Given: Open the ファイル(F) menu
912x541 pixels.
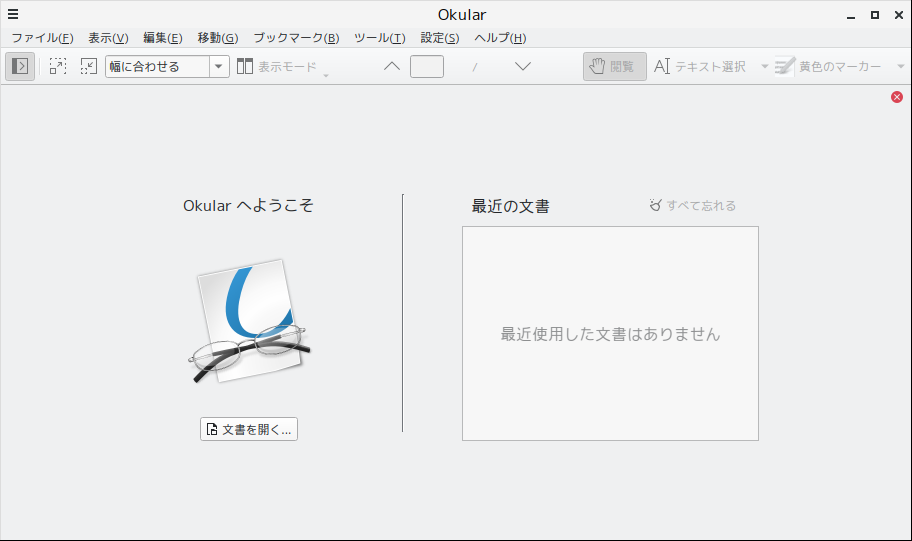Looking at the screenshot, I should 42,38.
